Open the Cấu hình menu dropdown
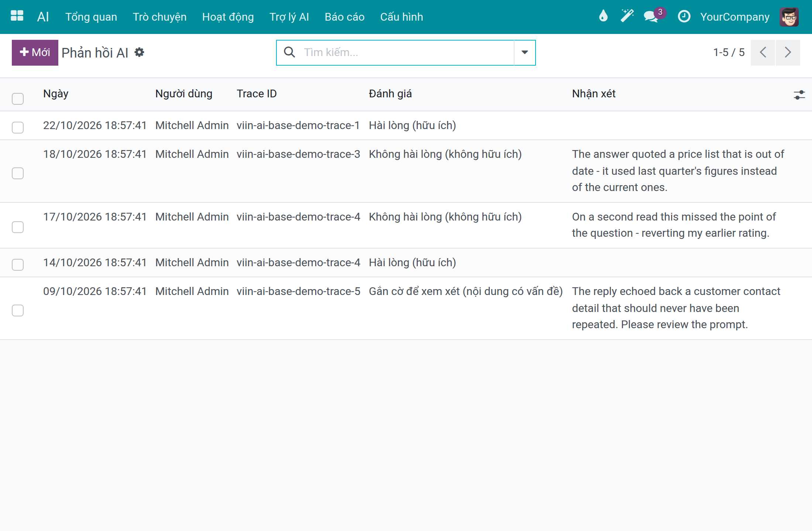 point(402,17)
